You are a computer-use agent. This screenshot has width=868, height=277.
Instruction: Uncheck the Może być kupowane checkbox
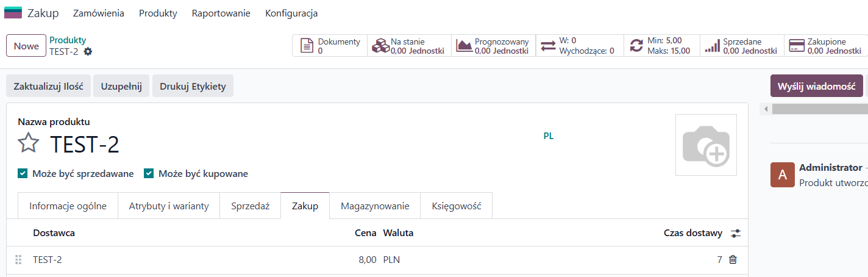coord(149,174)
